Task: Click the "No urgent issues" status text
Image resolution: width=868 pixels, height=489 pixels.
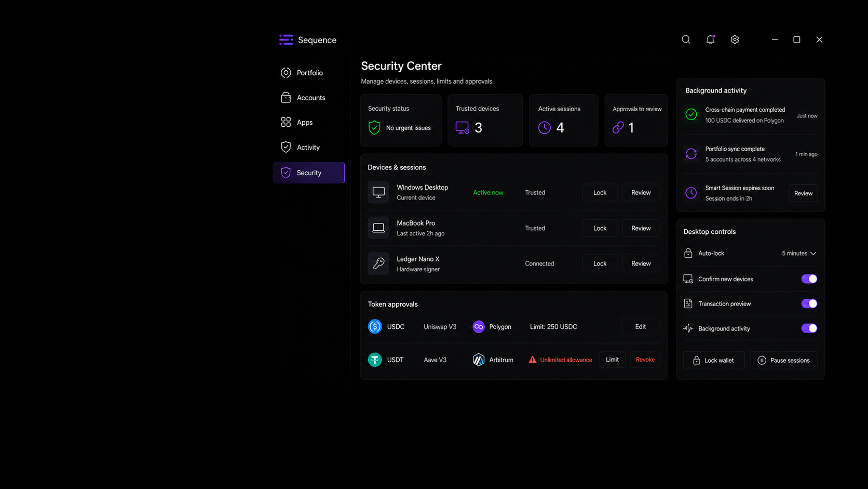Action: pos(408,128)
